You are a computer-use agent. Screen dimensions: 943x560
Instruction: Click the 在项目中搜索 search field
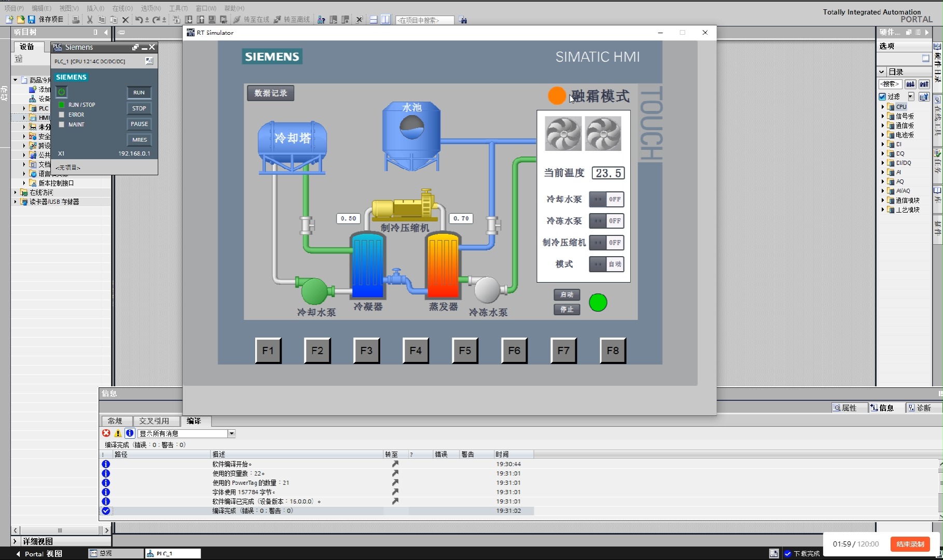click(x=424, y=20)
